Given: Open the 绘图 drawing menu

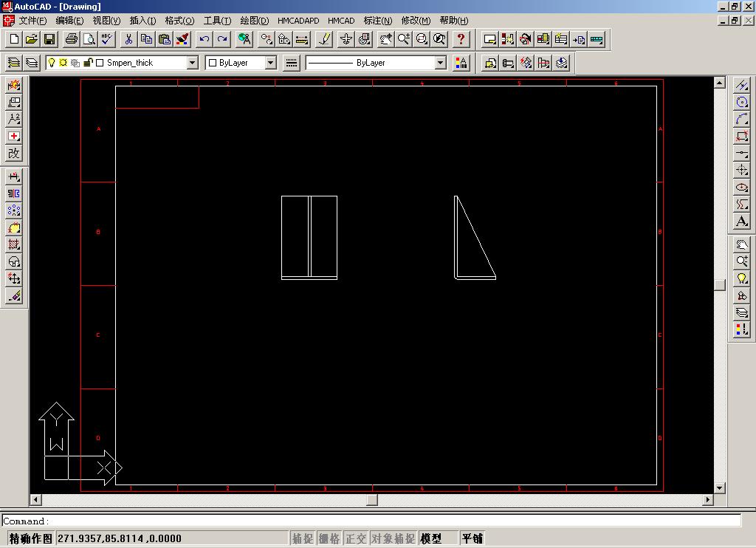Looking at the screenshot, I should [255, 21].
